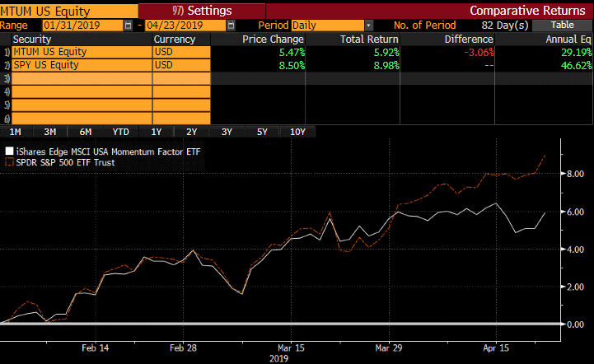Click the dashed SPDR S&P 500 legend swatch
The height and width of the screenshot is (364, 594).
click(x=9, y=162)
